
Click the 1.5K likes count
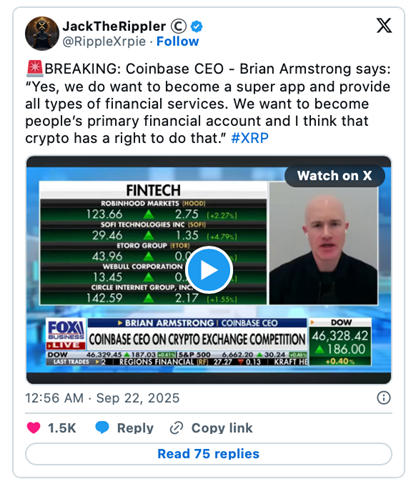click(x=62, y=428)
